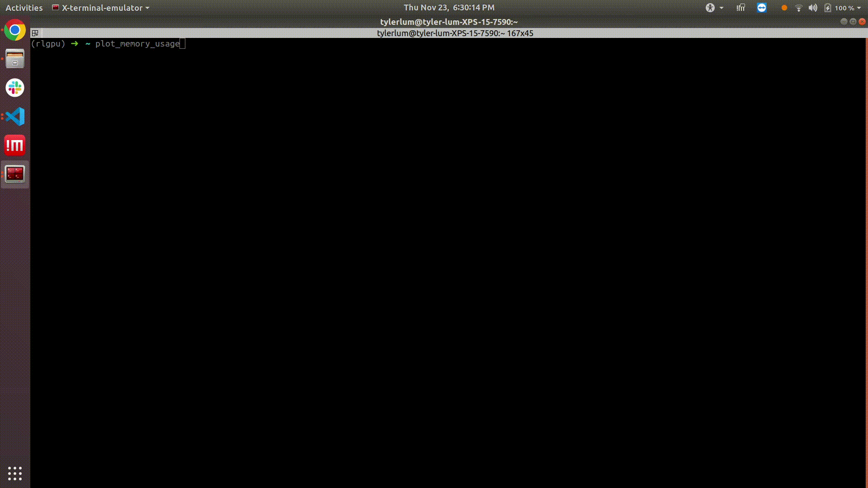Open Chrome browser from dock
Screen dimensions: 868x488
coord(14,30)
